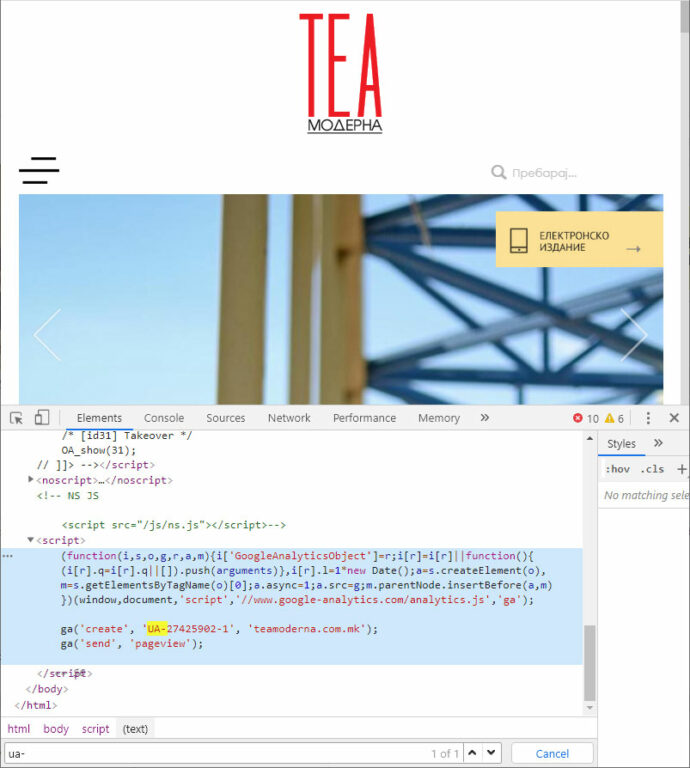This screenshot has width=690, height=768.
Task: Switch to the Elements tab
Action: point(99,418)
